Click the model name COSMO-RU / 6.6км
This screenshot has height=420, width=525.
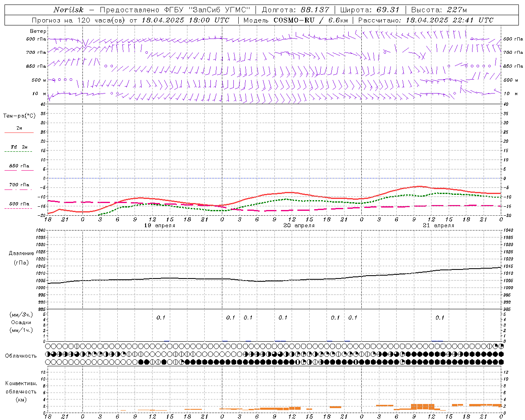[310, 20]
